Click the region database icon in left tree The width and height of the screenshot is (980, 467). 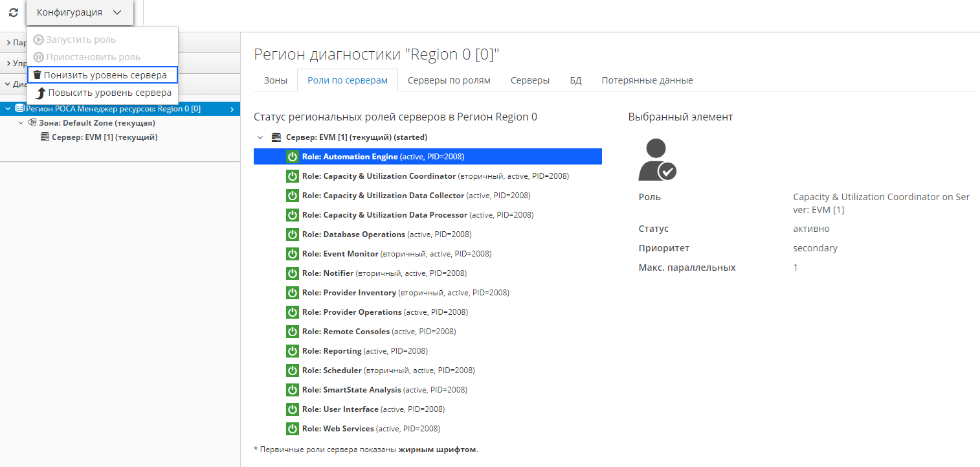coord(19,109)
